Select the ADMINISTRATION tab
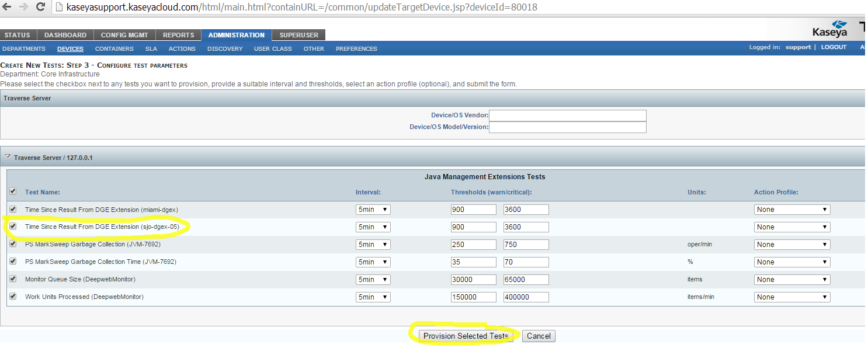This screenshot has width=868, height=348. point(237,35)
